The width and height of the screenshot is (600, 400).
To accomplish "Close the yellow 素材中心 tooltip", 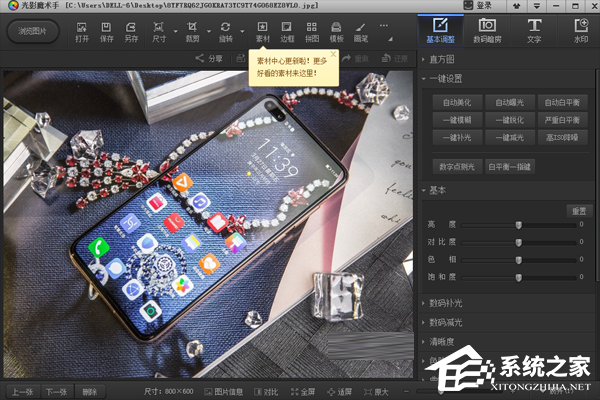I will coord(333,54).
